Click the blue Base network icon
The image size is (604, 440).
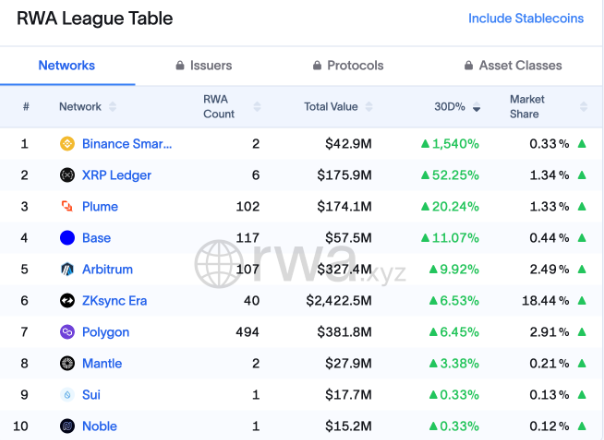pos(67,238)
